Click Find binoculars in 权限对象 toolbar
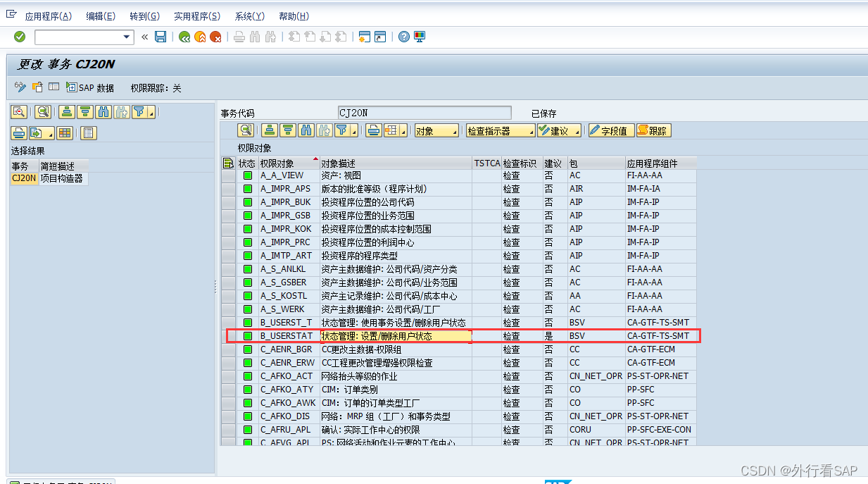Screen dimensions: 868x484 306,130
